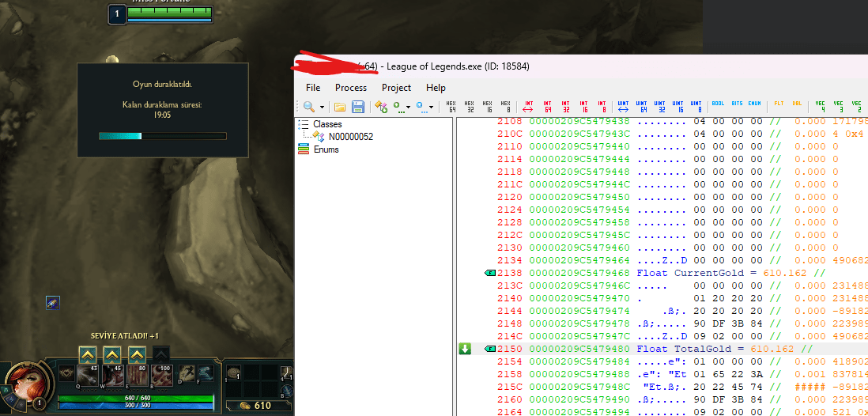Select the INT 32 node type
The image size is (868, 416).
pos(566,106)
